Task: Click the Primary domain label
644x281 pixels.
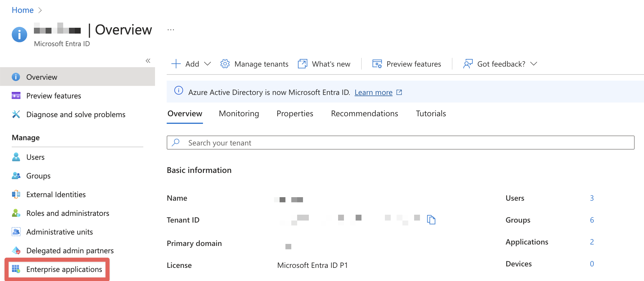Action: pyautogui.click(x=194, y=243)
